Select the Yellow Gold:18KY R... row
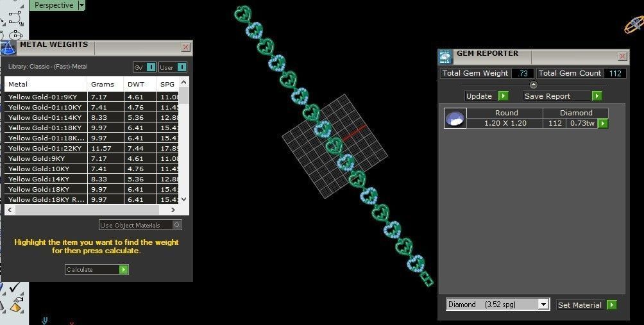 [92, 199]
